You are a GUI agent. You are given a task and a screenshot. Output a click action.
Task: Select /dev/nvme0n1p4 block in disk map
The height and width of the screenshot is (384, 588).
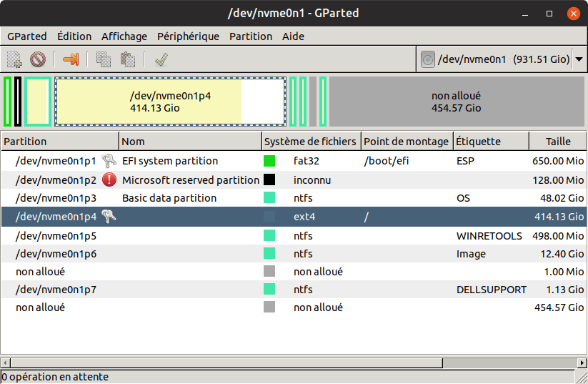point(171,102)
